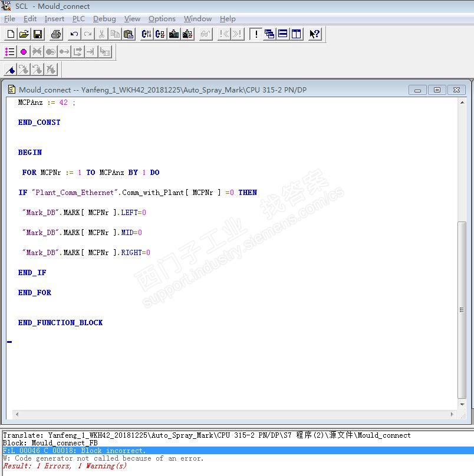Open the PLC menu

click(78, 19)
